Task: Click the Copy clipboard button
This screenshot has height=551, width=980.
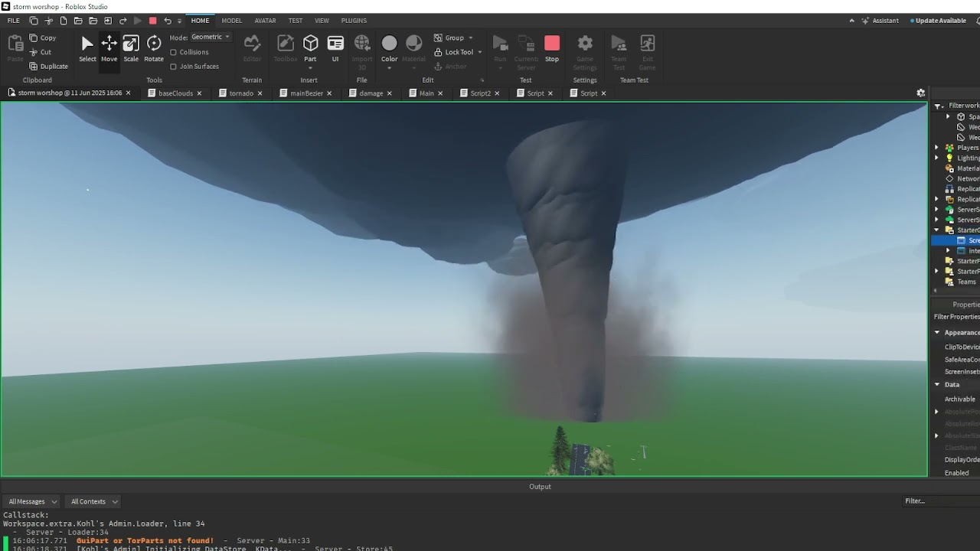Action: [43, 37]
